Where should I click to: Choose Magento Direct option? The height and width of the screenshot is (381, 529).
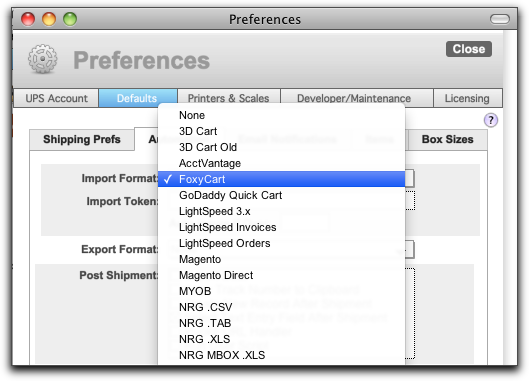coord(281,275)
